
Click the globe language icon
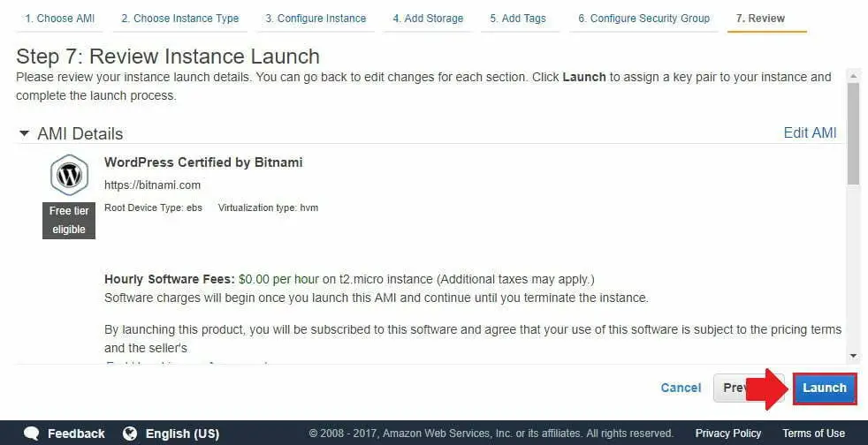[130, 433]
